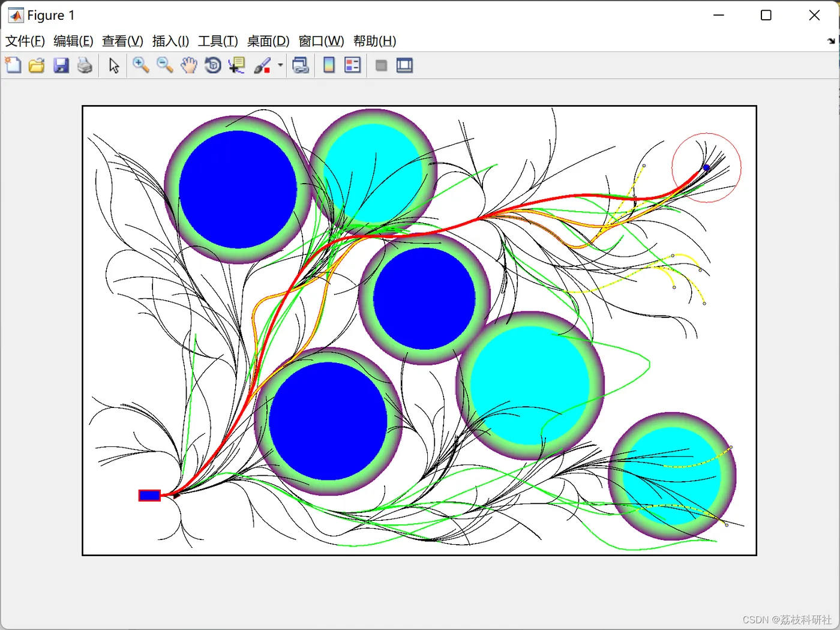Open the 工具(T) menu

[218, 41]
